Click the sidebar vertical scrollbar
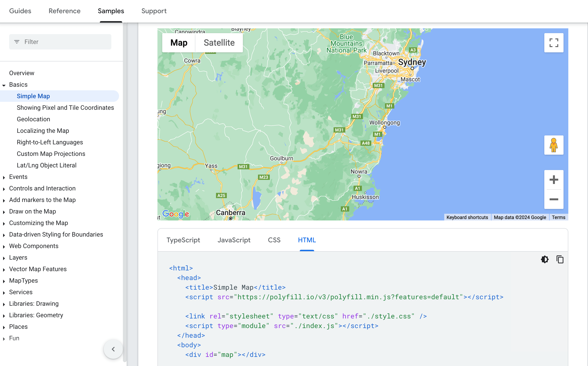588x366 pixels. (x=125, y=192)
